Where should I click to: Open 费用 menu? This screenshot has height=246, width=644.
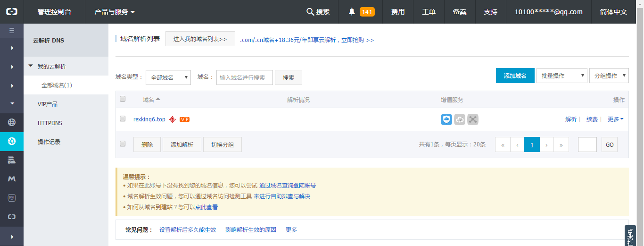click(398, 12)
